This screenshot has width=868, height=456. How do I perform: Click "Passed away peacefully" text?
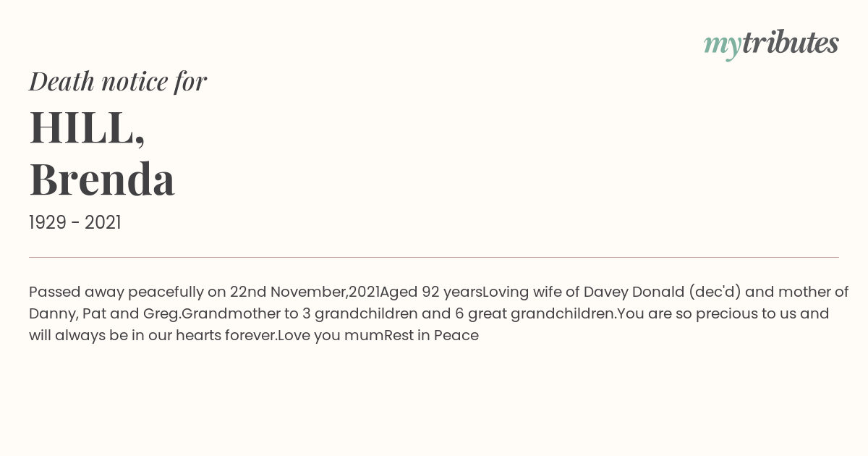coord(116,292)
